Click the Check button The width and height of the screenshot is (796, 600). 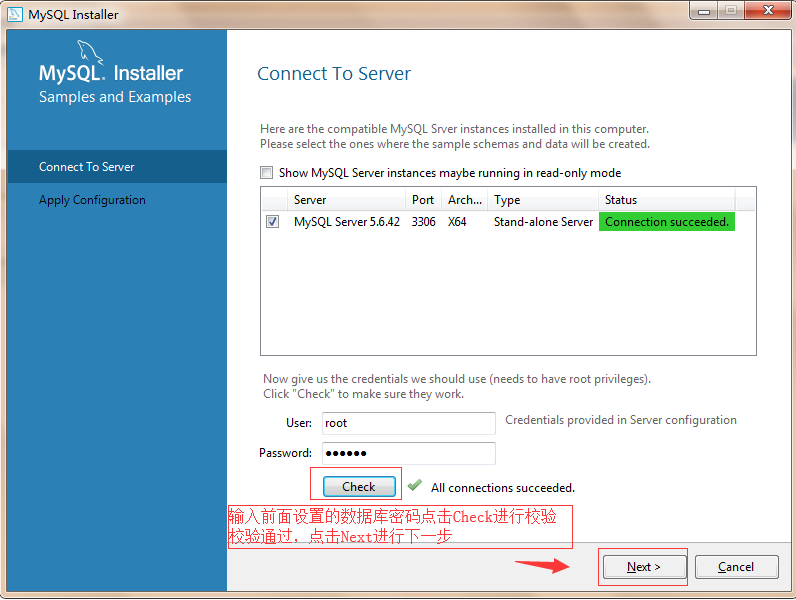[x=359, y=487]
